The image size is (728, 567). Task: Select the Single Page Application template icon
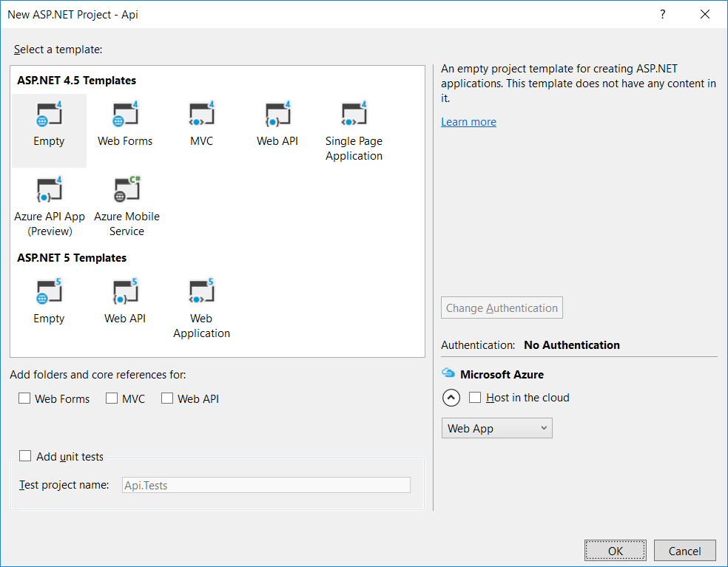click(354, 114)
